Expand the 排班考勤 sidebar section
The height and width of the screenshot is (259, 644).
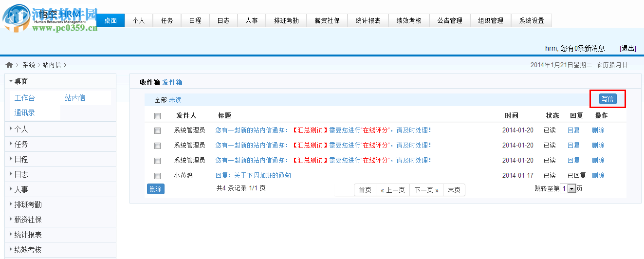pos(60,204)
